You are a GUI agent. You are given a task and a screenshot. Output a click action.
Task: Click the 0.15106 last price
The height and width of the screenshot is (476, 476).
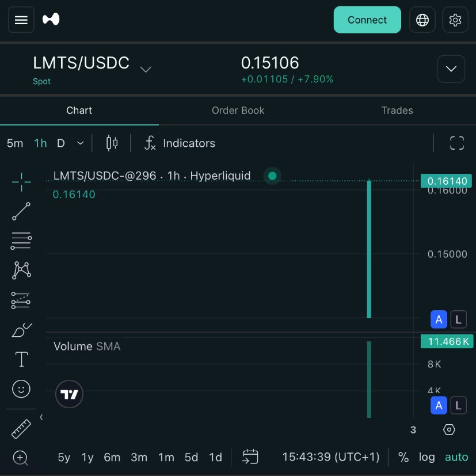pyautogui.click(x=270, y=63)
